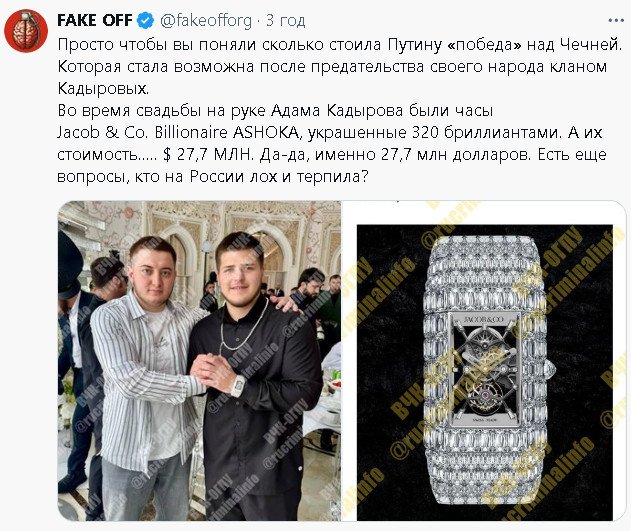Click the word 'Кадыровых.' in the tweet
Viewport: 631px width, 531px height.
point(103,88)
